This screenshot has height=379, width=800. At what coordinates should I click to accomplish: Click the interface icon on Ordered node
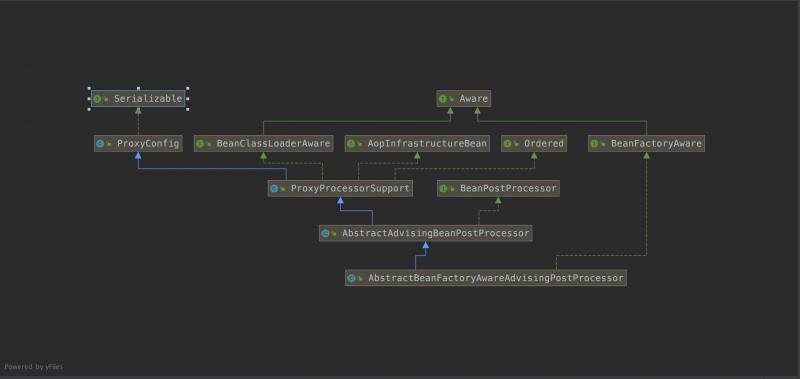point(507,144)
